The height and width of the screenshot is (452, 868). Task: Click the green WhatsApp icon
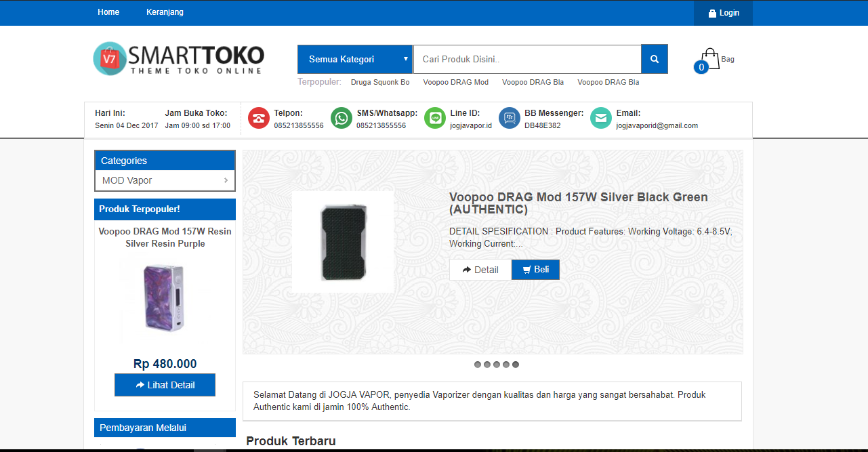coord(342,118)
